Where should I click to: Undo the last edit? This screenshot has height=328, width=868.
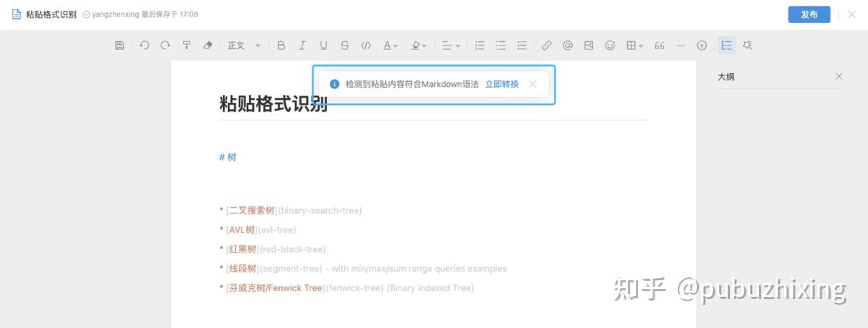[x=144, y=46]
